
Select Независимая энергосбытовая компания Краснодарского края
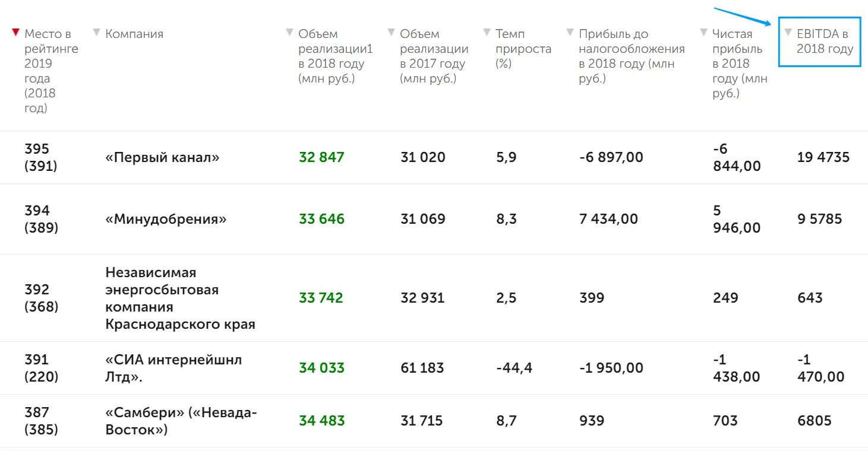coord(181,298)
